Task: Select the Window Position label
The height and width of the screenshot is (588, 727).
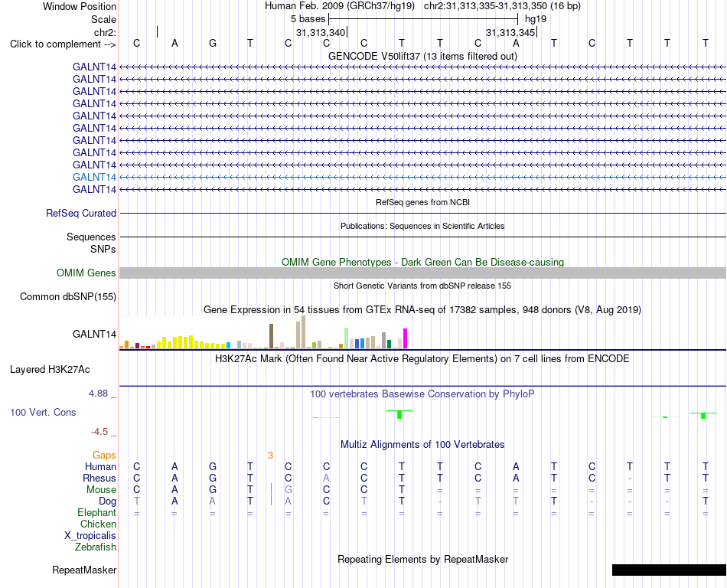Action: click(x=80, y=6)
